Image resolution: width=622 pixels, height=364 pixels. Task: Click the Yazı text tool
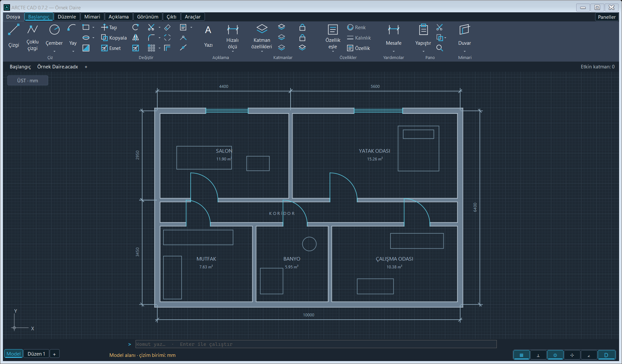click(208, 36)
